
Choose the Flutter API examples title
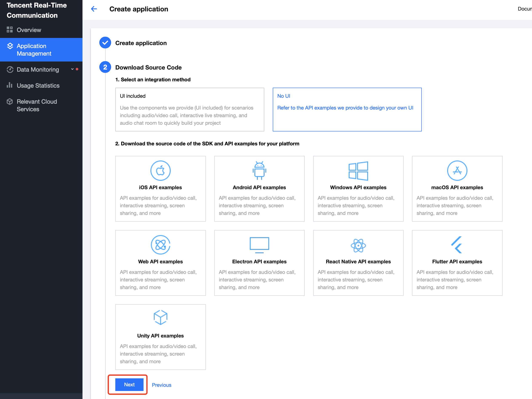pos(457,261)
